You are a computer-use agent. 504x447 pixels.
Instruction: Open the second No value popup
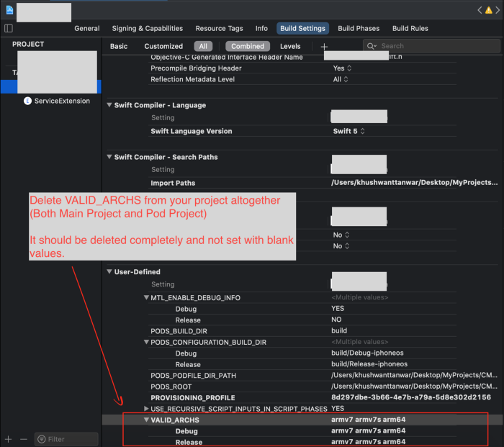[341, 246]
